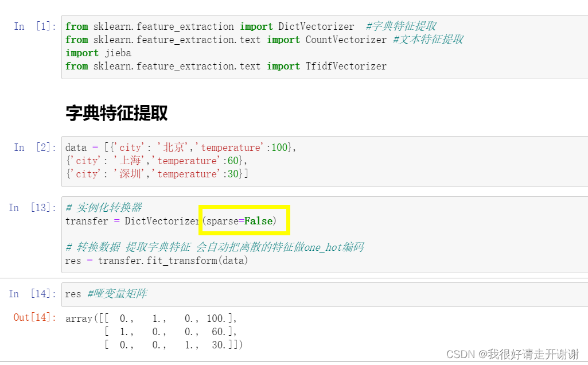Click the highlighted sparse=False parameter

click(243, 220)
